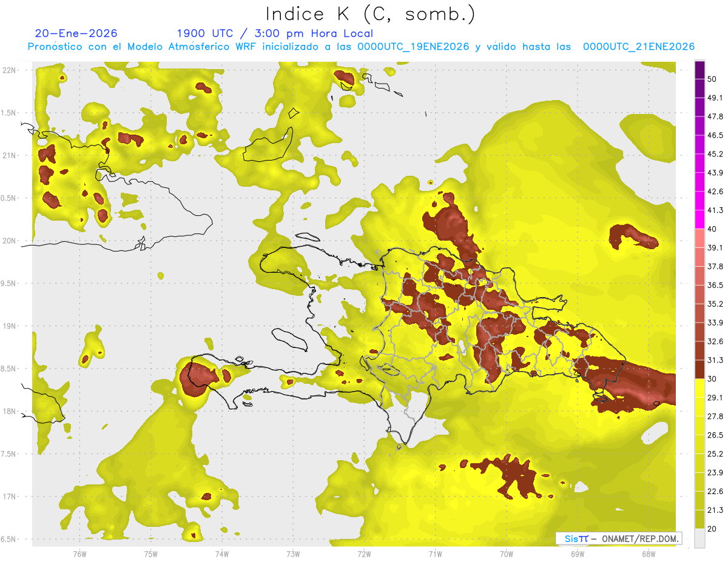This screenshot has height=562, width=728.
Task: Click the '18N' latitude axis label
Action: pos(9,412)
